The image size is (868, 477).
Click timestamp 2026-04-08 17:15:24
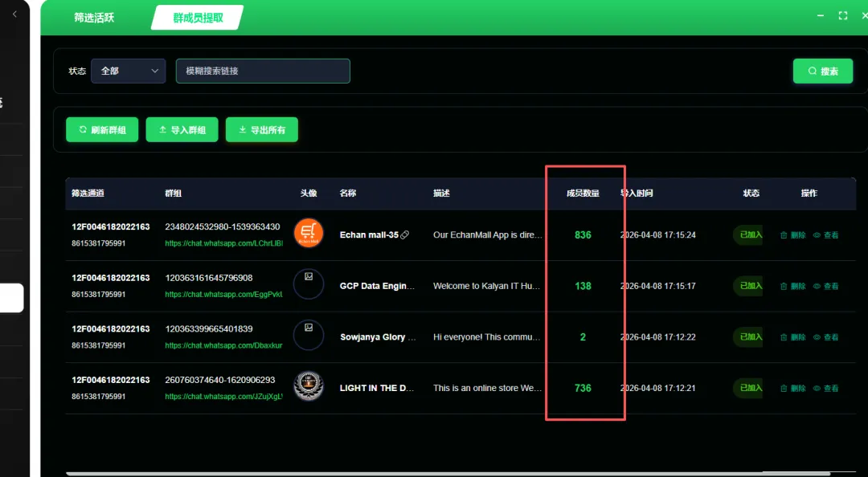pyautogui.click(x=657, y=235)
